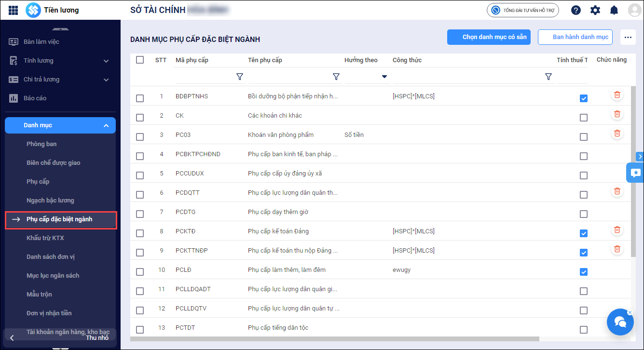This screenshot has height=350, width=644.
Task: Focus the Tên phụ cấp filter field
Action: (290, 77)
